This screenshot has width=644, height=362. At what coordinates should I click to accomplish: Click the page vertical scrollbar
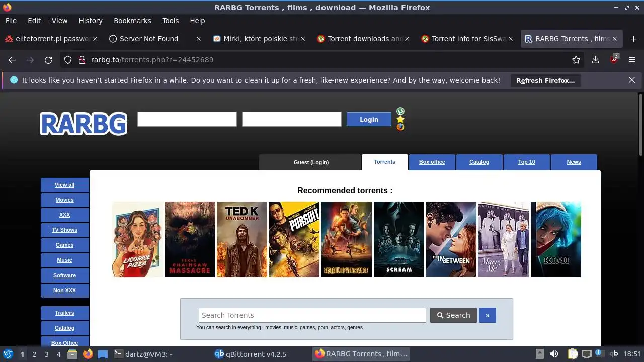(x=640, y=125)
